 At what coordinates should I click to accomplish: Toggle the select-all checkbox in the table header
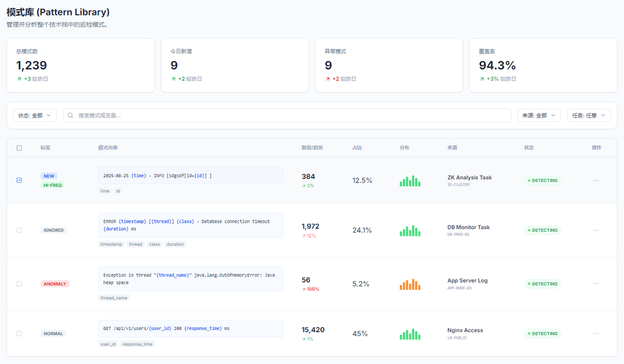click(x=19, y=148)
